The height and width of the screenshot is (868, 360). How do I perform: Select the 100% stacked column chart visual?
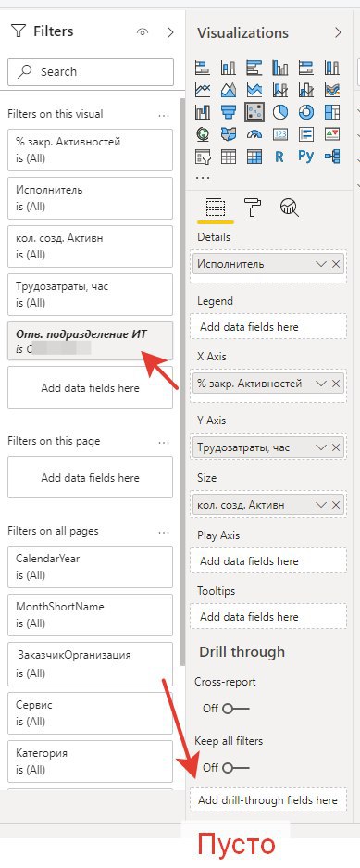click(332, 69)
